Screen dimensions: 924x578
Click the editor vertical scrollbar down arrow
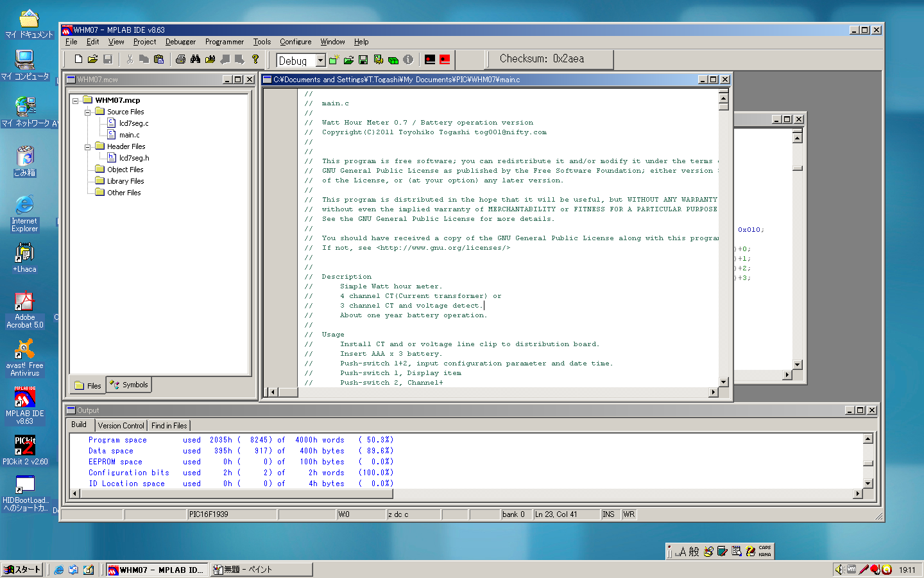tap(723, 382)
